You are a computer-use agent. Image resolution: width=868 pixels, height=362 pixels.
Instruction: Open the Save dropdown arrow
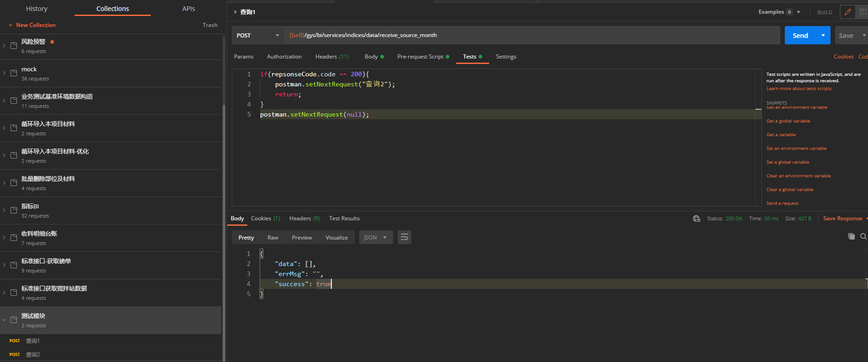[863, 35]
